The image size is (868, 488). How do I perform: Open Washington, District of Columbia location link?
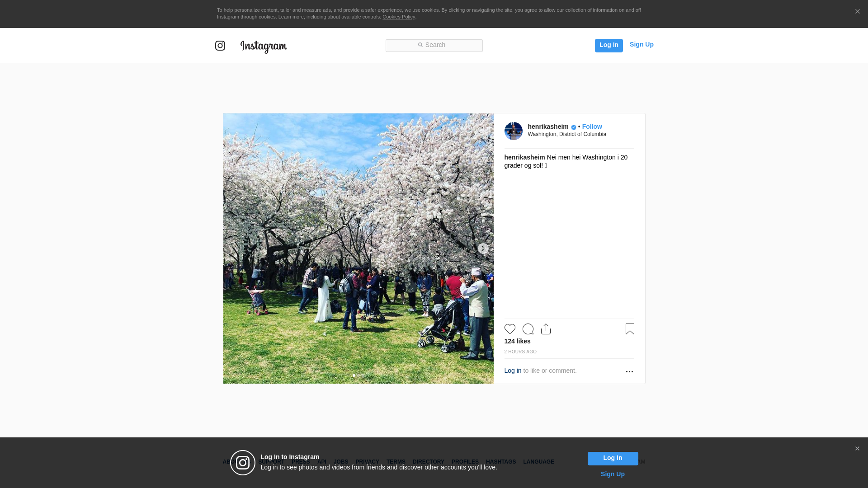pos(567,134)
